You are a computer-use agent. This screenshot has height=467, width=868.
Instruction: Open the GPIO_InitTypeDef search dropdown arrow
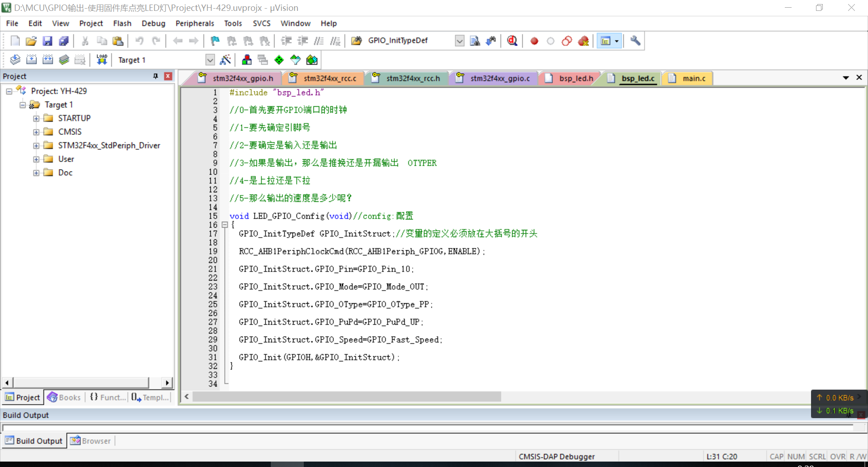click(459, 41)
